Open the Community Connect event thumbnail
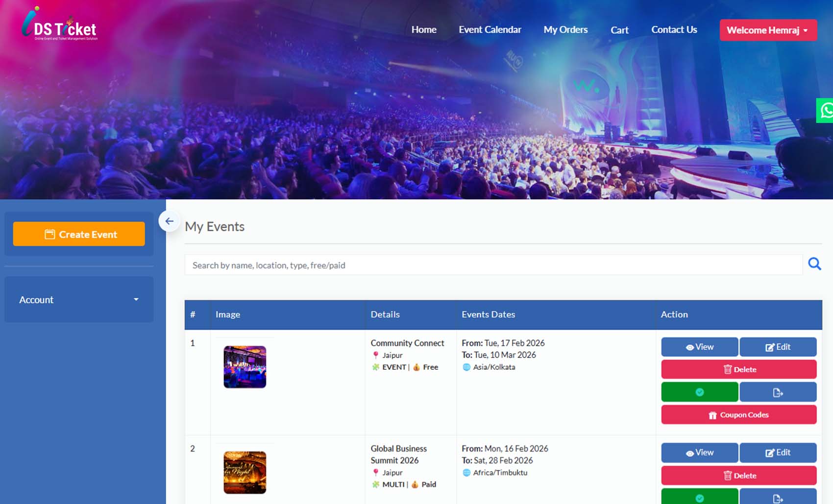The height and width of the screenshot is (504, 833). coord(245,367)
